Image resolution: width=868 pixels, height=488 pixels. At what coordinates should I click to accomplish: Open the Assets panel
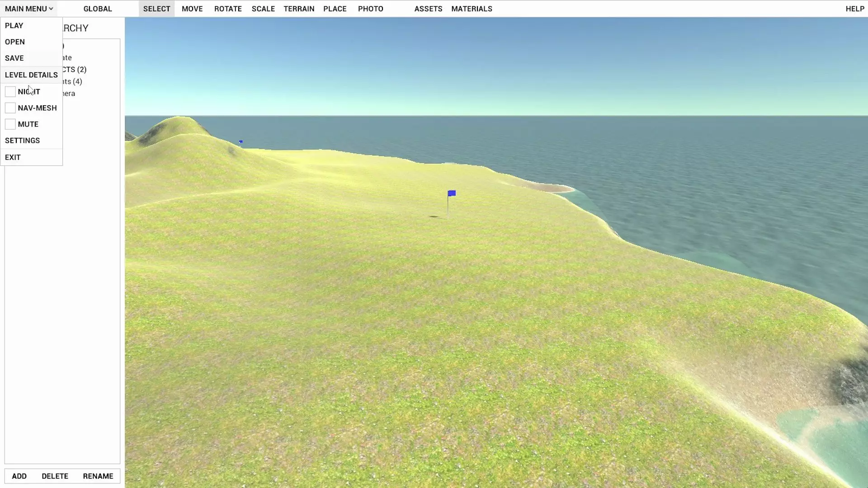point(428,9)
